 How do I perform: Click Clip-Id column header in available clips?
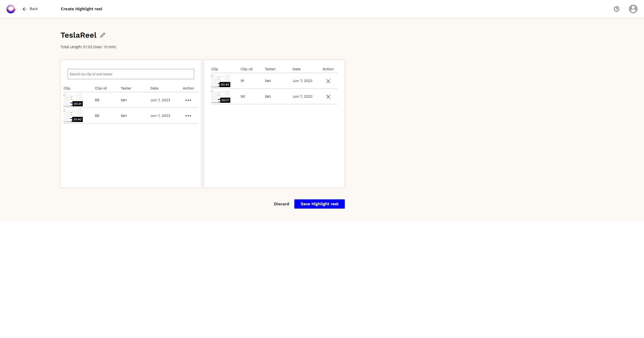click(101, 88)
